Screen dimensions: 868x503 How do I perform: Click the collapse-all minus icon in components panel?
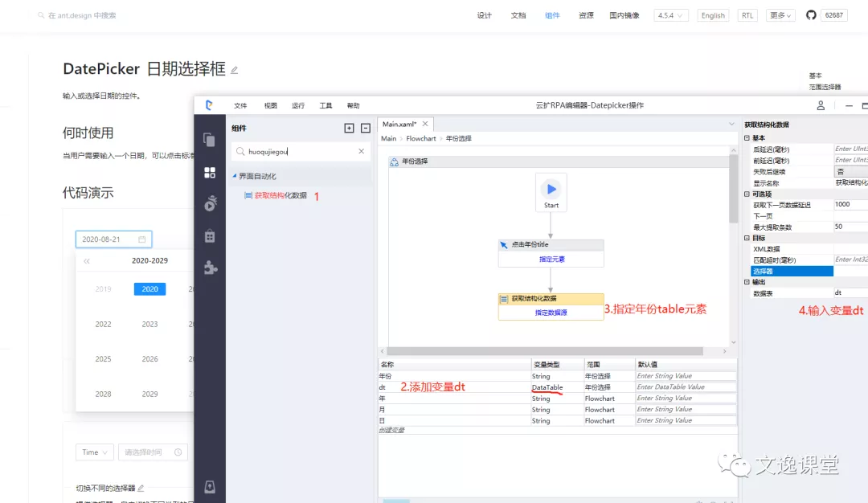click(x=365, y=128)
